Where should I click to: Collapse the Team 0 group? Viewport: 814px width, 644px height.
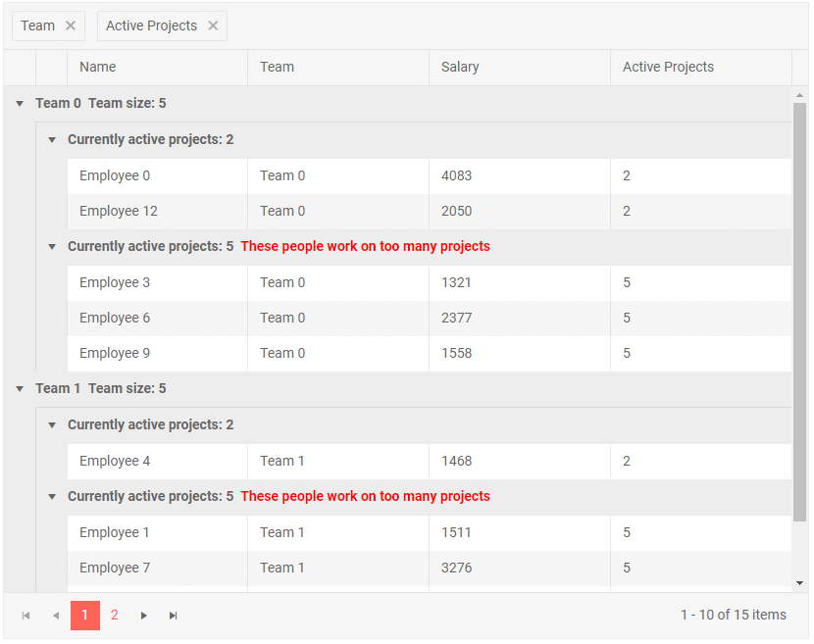[x=20, y=104]
